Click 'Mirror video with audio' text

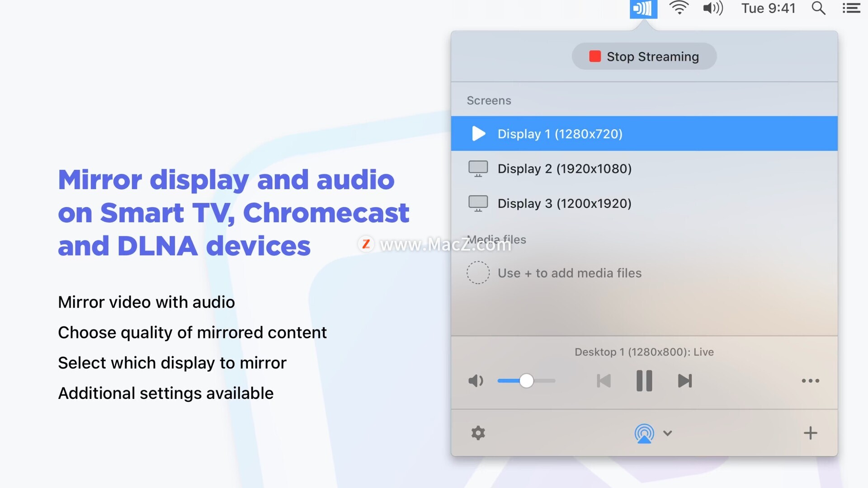(146, 302)
